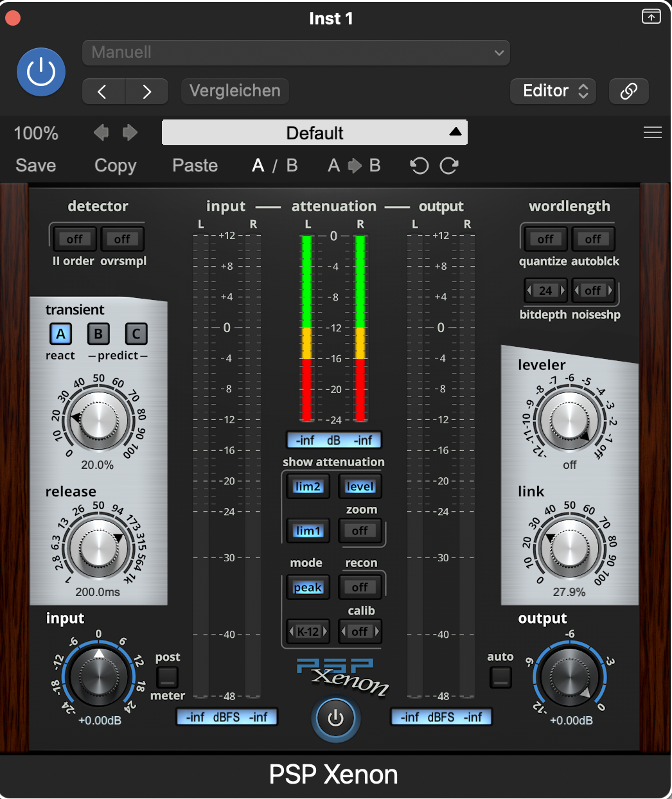Click the Vergleichen compare button

235,91
